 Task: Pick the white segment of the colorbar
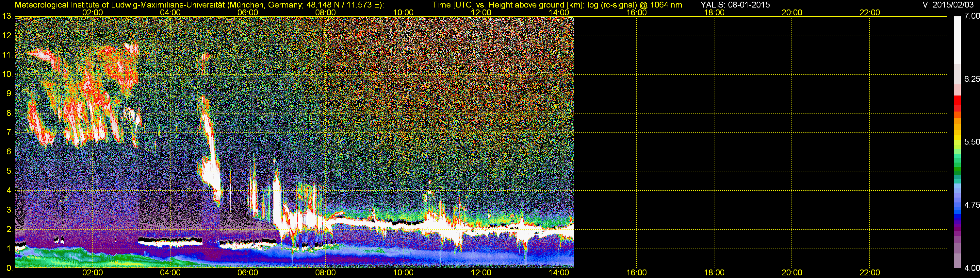coord(957,40)
